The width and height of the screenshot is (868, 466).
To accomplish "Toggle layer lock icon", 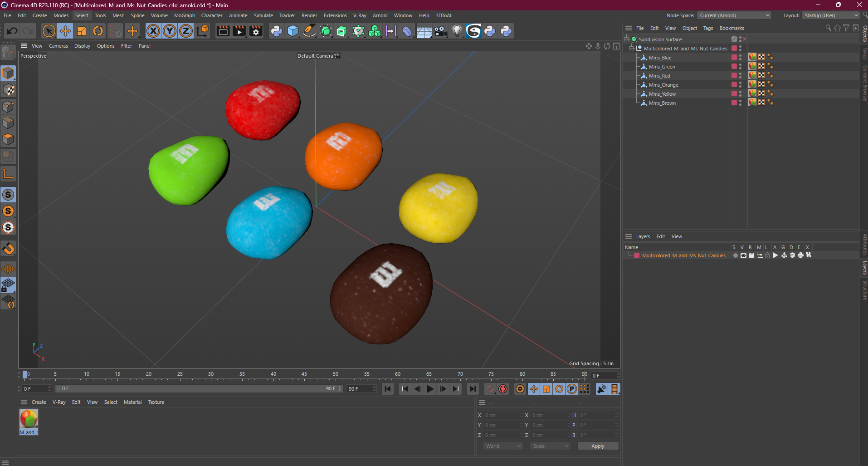I will tap(767, 255).
